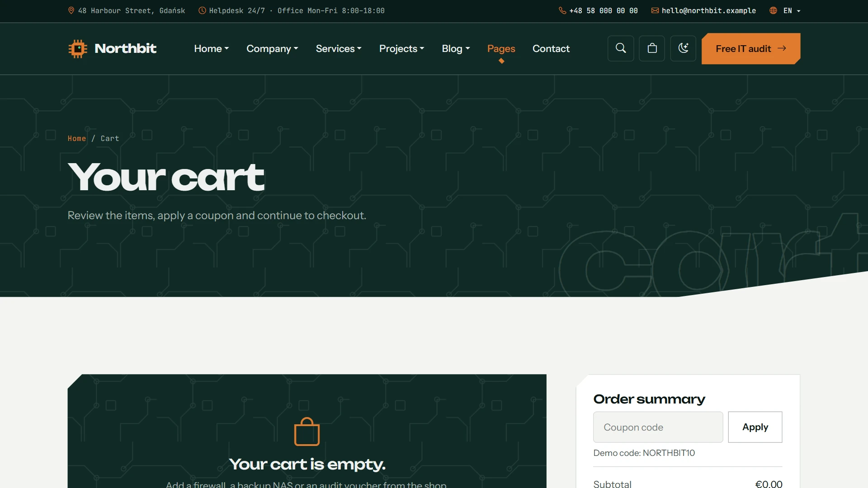Click the location pin icon by the address
The image size is (868, 488).
point(71,10)
